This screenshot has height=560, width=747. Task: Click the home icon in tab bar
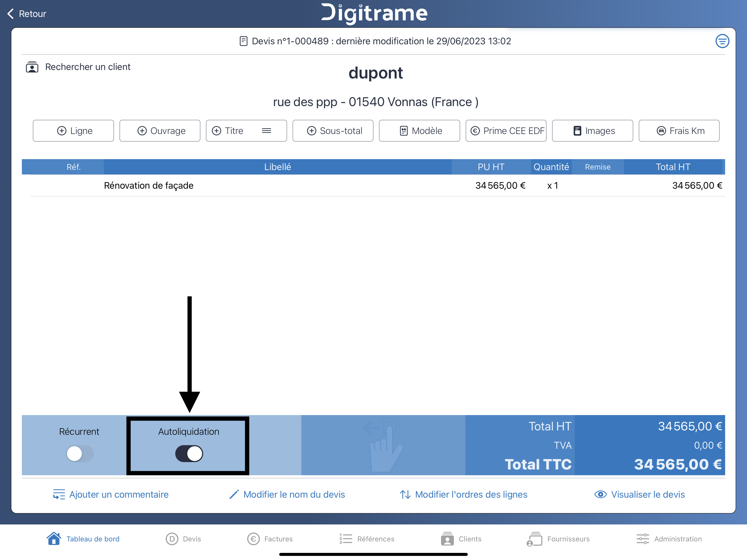[x=54, y=538]
